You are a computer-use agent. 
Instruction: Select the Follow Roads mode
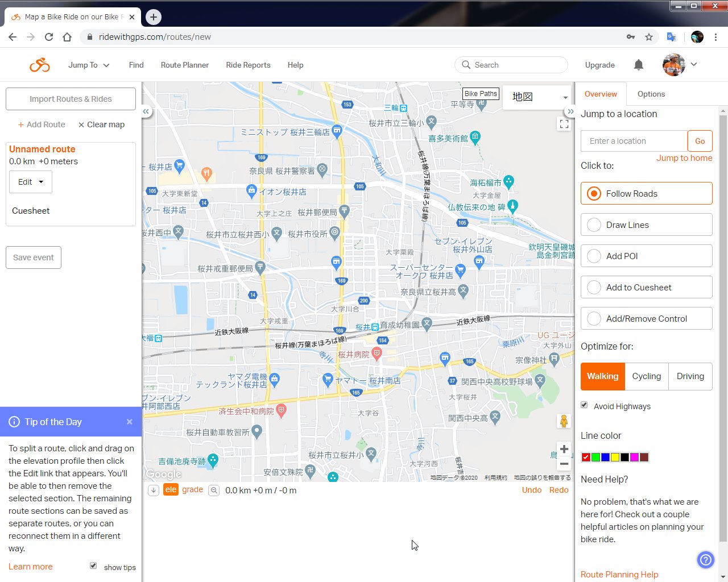(646, 193)
